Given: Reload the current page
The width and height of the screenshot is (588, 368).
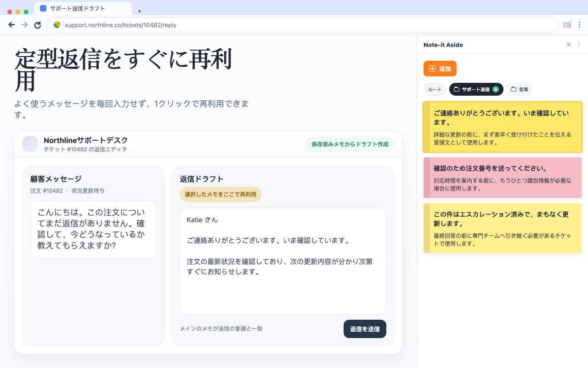Looking at the screenshot, I should click(x=38, y=24).
